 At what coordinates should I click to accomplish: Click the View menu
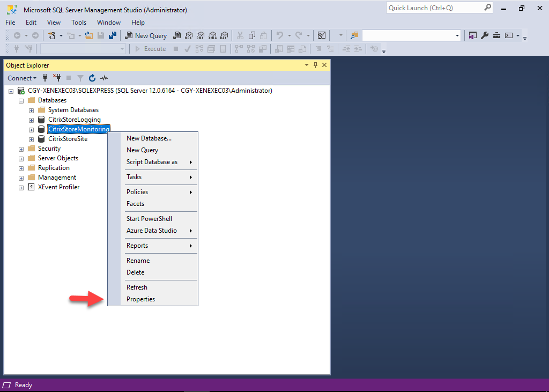pyautogui.click(x=54, y=23)
